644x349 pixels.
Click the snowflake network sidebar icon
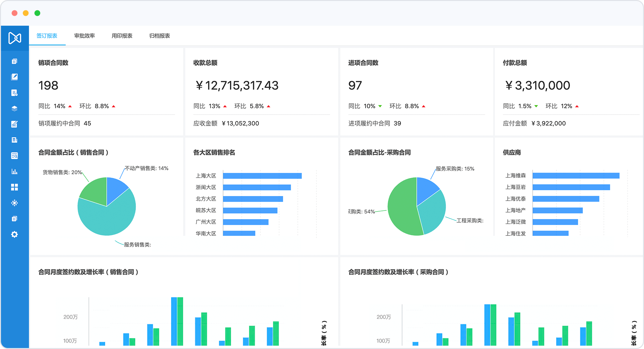tap(14, 203)
